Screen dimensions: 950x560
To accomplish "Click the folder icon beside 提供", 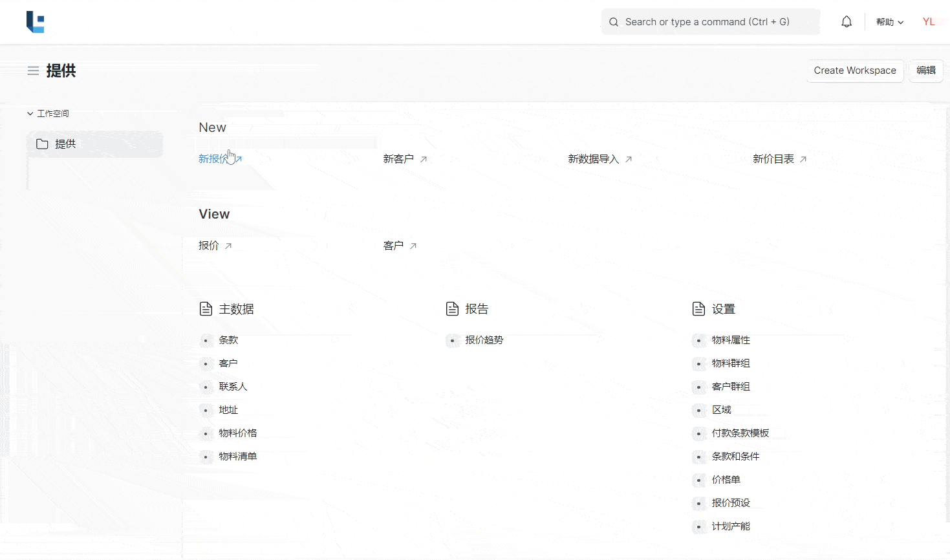I will coord(42,144).
